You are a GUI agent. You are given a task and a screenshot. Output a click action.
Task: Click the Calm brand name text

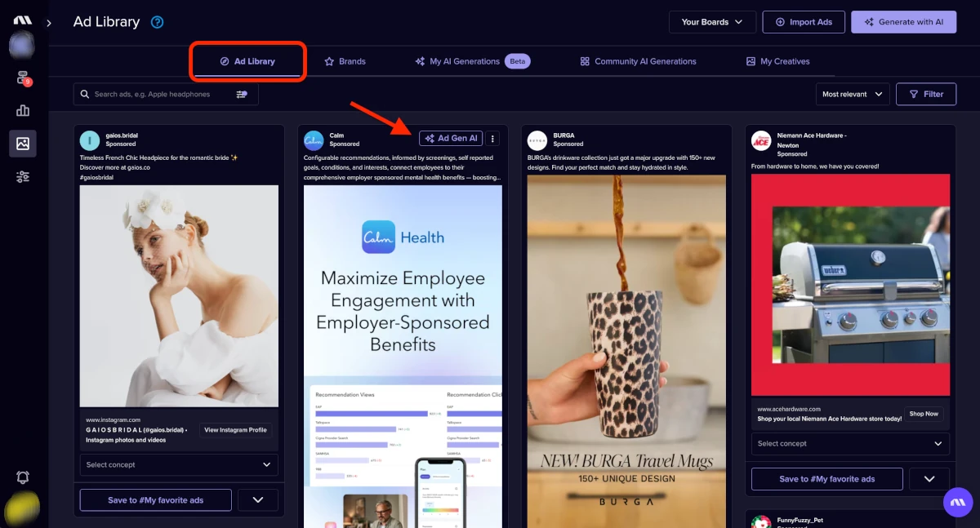[x=336, y=135]
